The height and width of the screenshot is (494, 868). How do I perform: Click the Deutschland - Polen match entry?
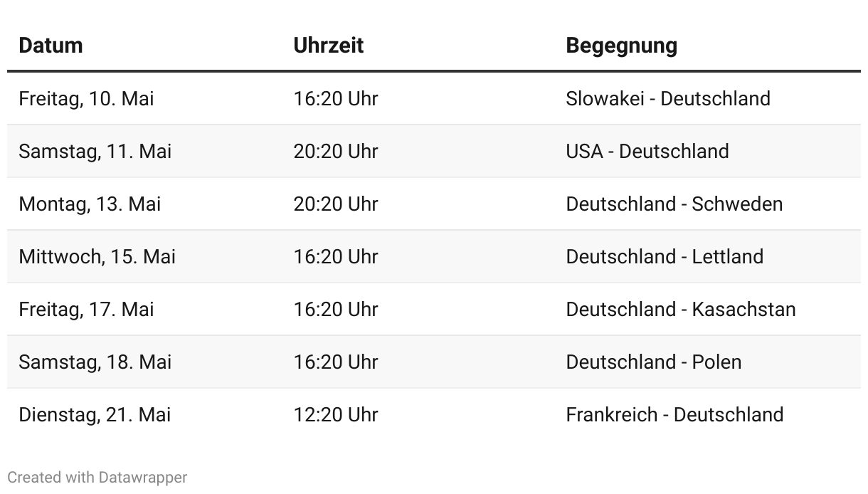(653, 362)
